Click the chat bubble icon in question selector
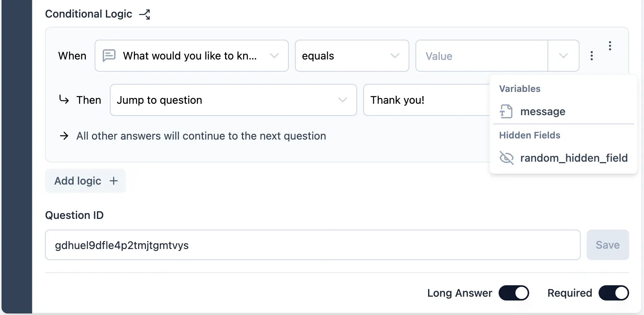Viewport: 644px width, 315px height. coord(109,56)
